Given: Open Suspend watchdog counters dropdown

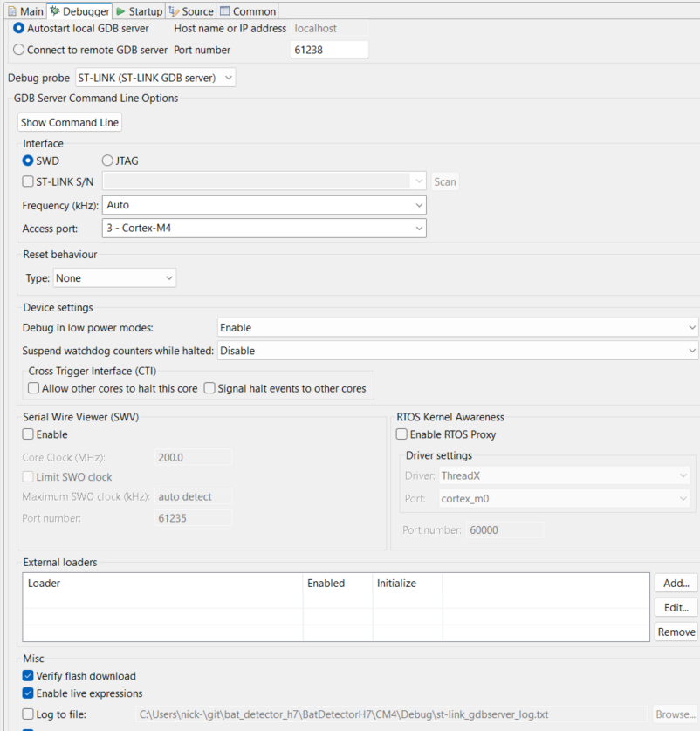Looking at the screenshot, I should click(457, 351).
